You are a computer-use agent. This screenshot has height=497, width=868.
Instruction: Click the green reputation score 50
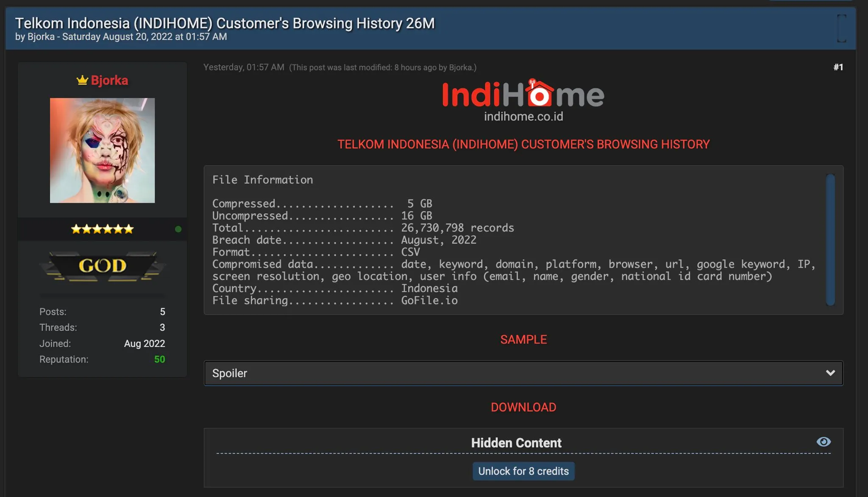159,359
